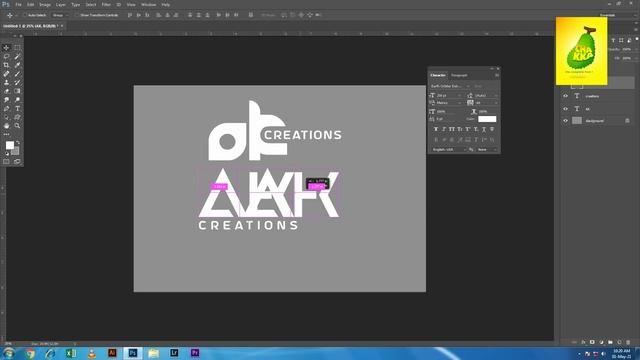Select the Dodge tool

tap(17, 100)
